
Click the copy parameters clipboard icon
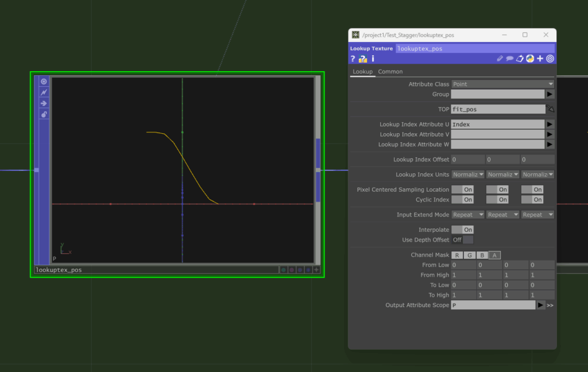[520, 59]
